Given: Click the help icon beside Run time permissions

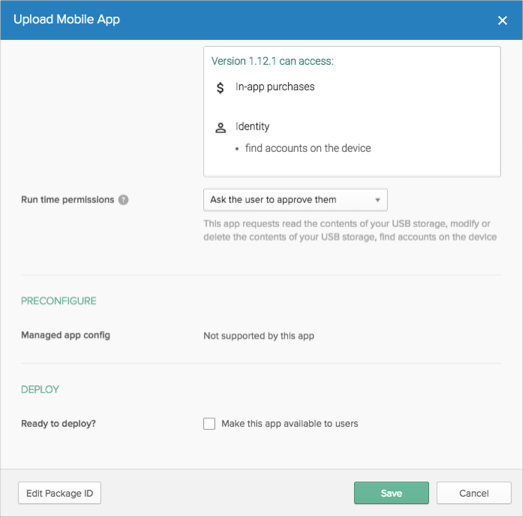Looking at the screenshot, I should click(x=123, y=200).
